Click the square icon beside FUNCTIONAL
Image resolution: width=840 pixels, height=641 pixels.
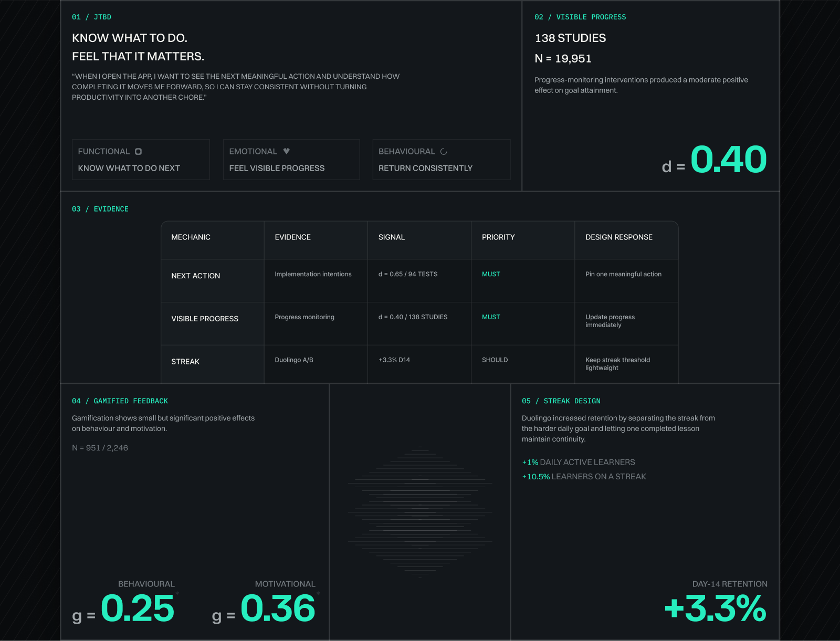click(x=138, y=151)
